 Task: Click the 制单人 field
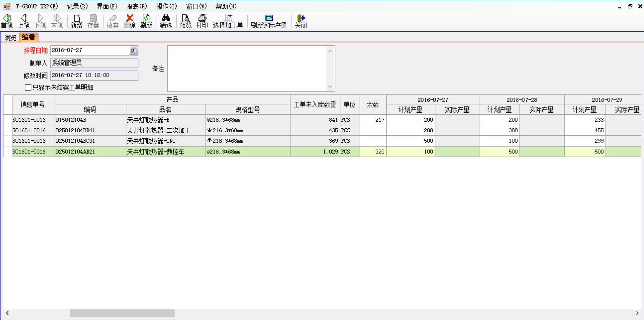click(x=94, y=63)
